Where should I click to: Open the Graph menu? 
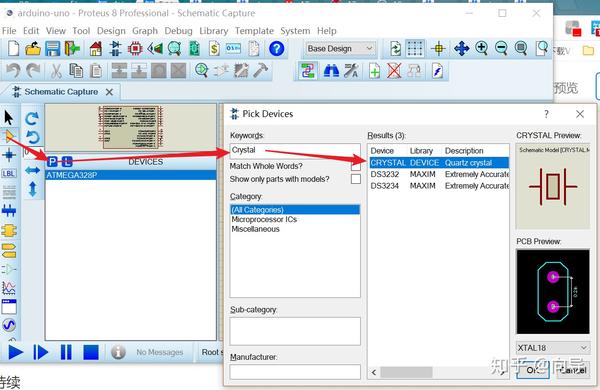pyautogui.click(x=145, y=31)
